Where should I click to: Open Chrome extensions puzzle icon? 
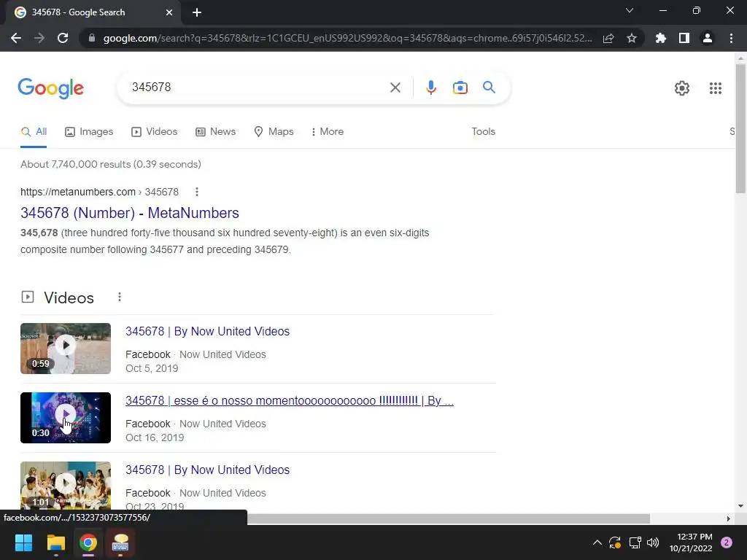661,38
